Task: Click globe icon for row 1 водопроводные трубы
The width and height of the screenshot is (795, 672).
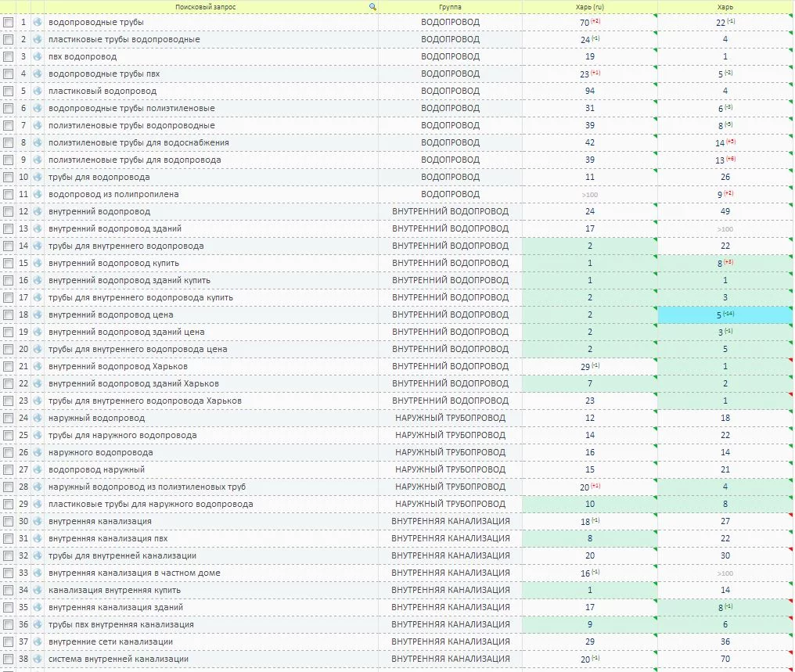Action: 38,22
